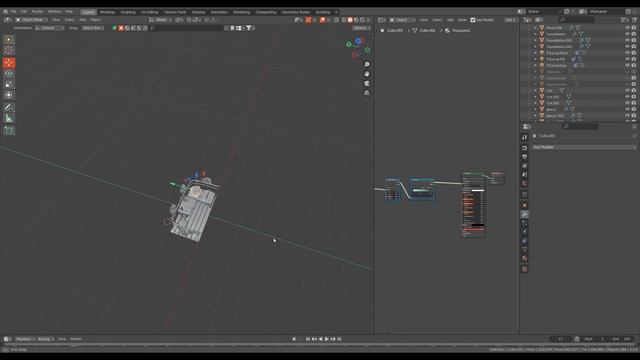640x360 pixels.
Task: Switch to Material Preview viewport shading
Action: (x=356, y=20)
